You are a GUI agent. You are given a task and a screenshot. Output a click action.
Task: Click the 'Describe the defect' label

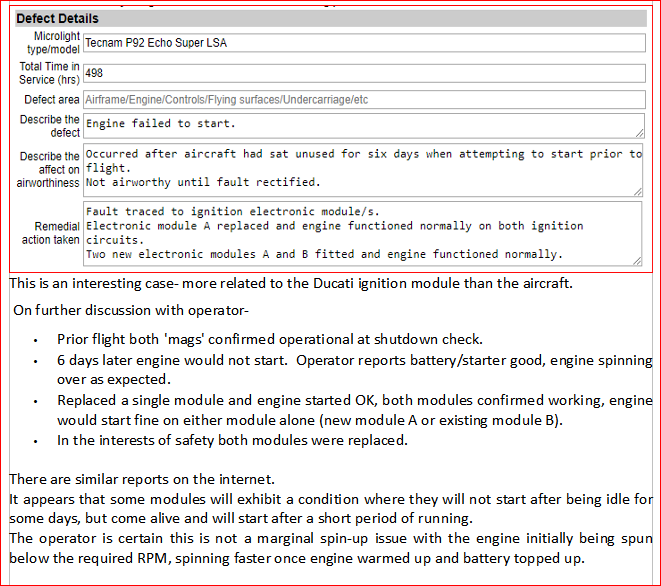click(x=50, y=126)
